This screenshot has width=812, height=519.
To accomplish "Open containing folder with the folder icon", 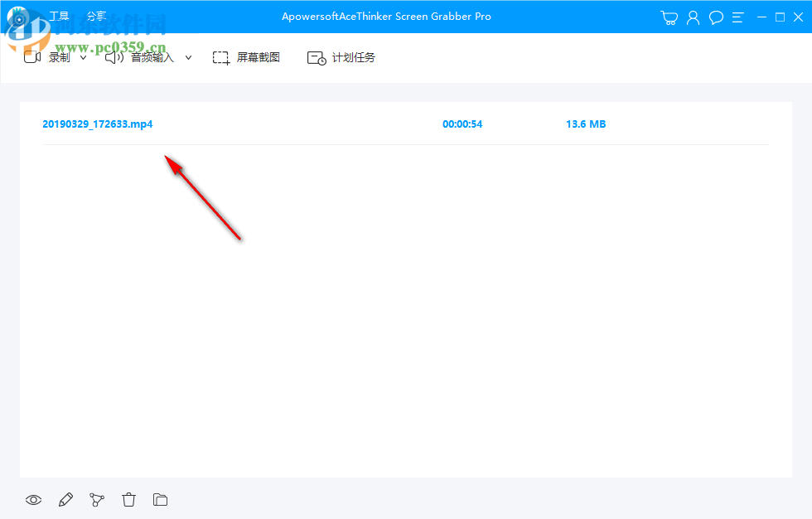I will (x=160, y=499).
